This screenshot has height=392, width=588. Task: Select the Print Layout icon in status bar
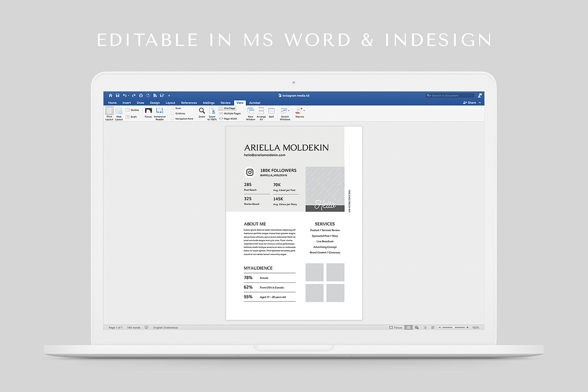pos(408,327)
